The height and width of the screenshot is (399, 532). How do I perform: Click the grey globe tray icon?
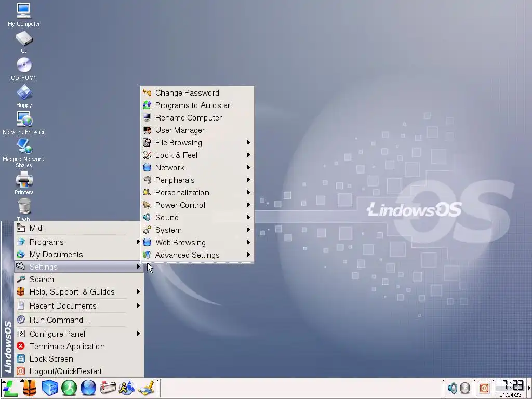pos(465,388)
